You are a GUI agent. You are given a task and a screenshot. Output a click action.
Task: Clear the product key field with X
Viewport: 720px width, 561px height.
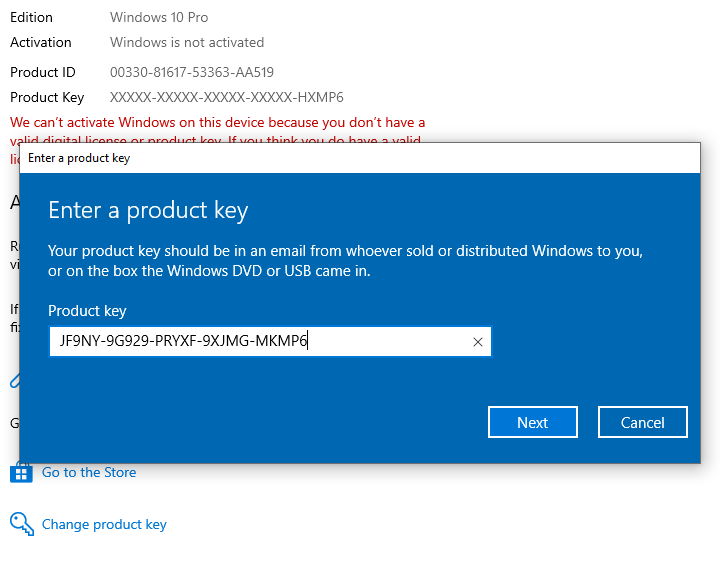pos(477,342)
